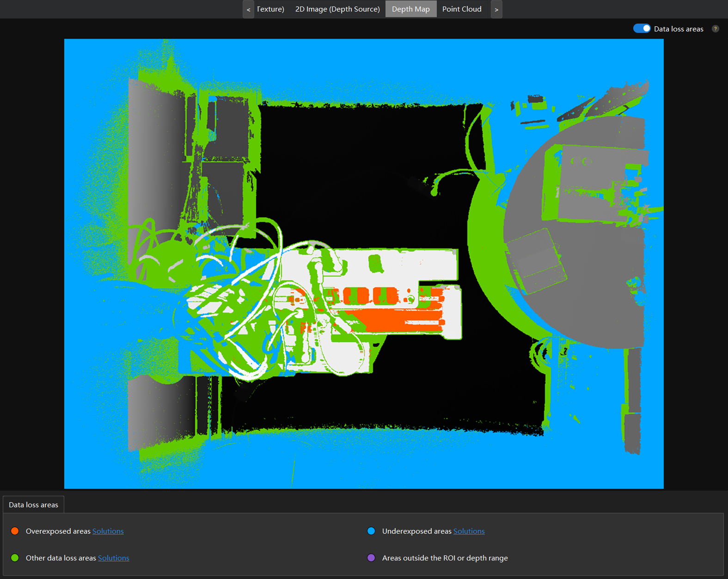Screen dimensions: 728x579
Task: Select the Depth Map tab
Action: click(410, 9)
